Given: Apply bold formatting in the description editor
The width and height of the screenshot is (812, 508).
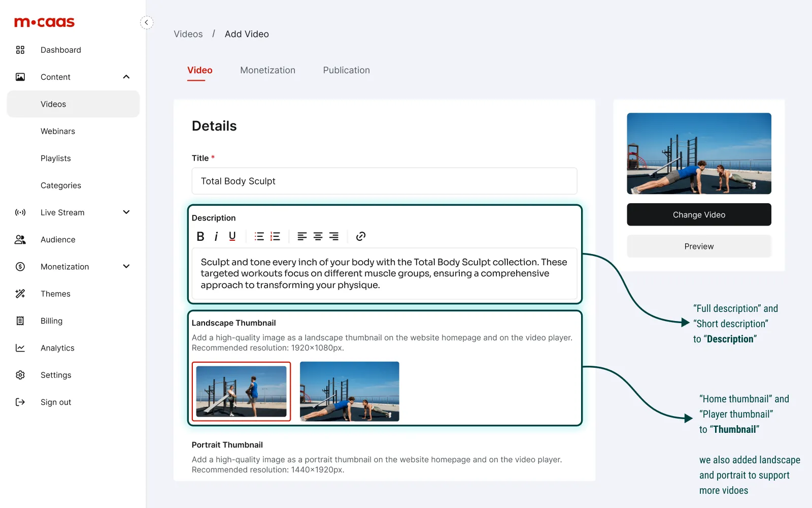Looking at the screenshot, I should click(200, 236).
